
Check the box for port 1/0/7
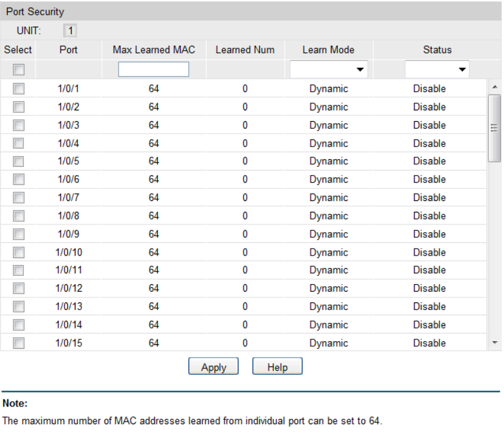tap(18, 197)
